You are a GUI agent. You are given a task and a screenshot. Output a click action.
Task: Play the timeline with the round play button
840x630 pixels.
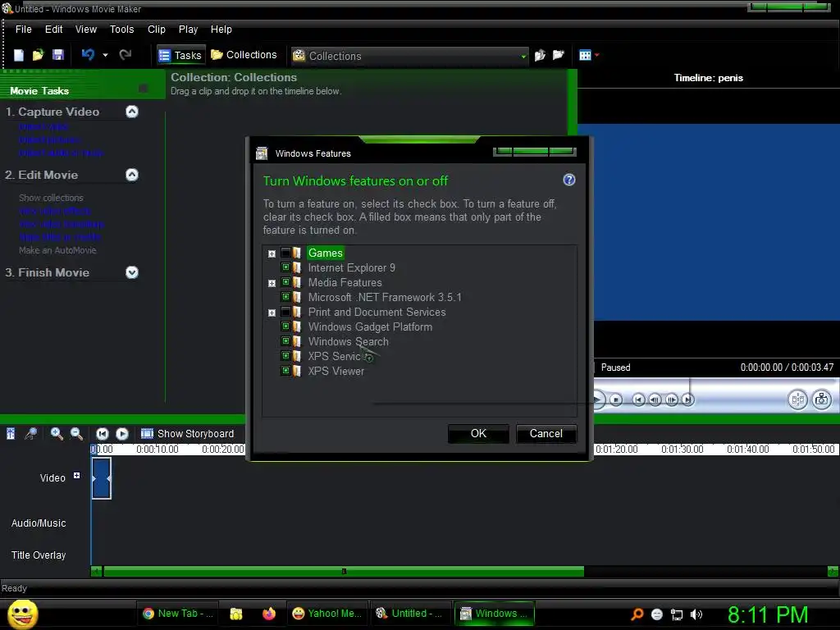122,433
